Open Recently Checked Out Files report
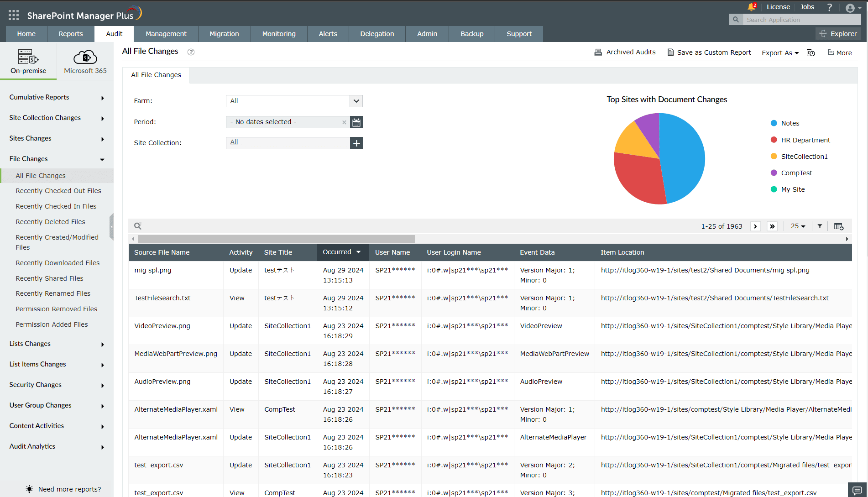The image size is (868, 497). tap(58, 191)
